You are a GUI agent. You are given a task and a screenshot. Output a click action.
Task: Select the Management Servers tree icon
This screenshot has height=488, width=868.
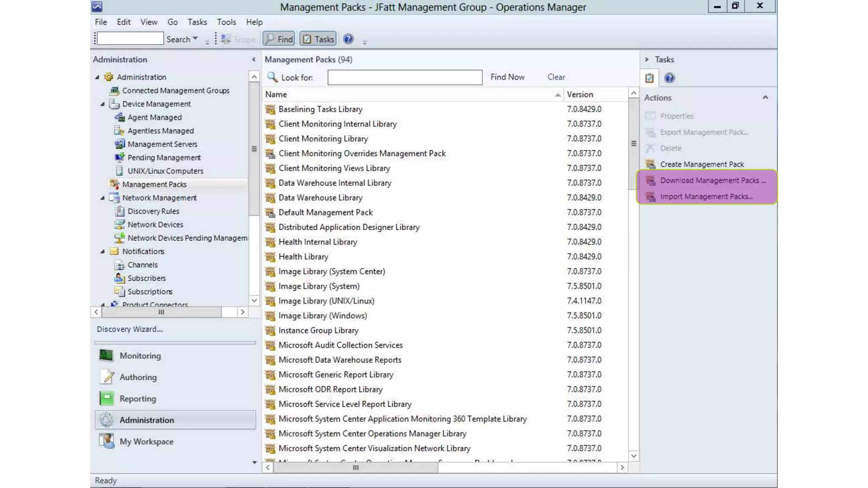pos(120,144)
